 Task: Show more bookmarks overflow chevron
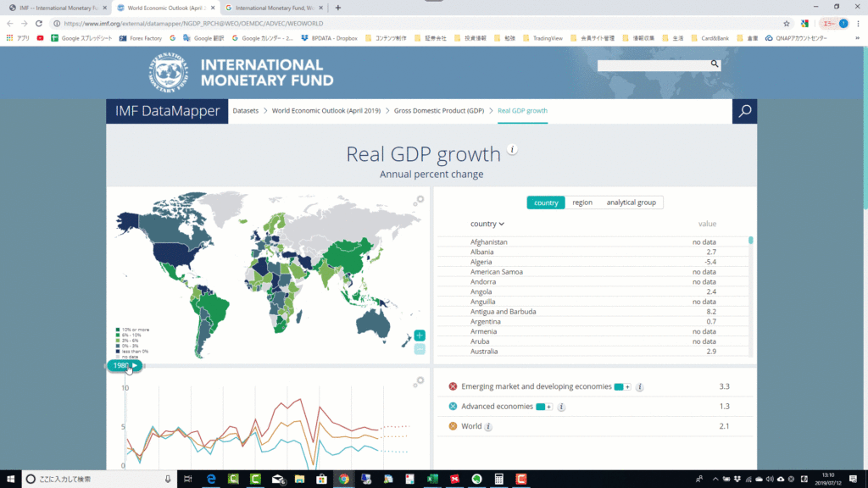(x=858, y=38)
